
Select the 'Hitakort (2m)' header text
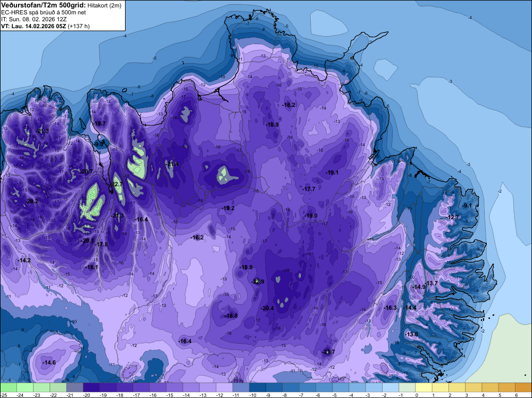pyautogui.click(x=104, y=5)
